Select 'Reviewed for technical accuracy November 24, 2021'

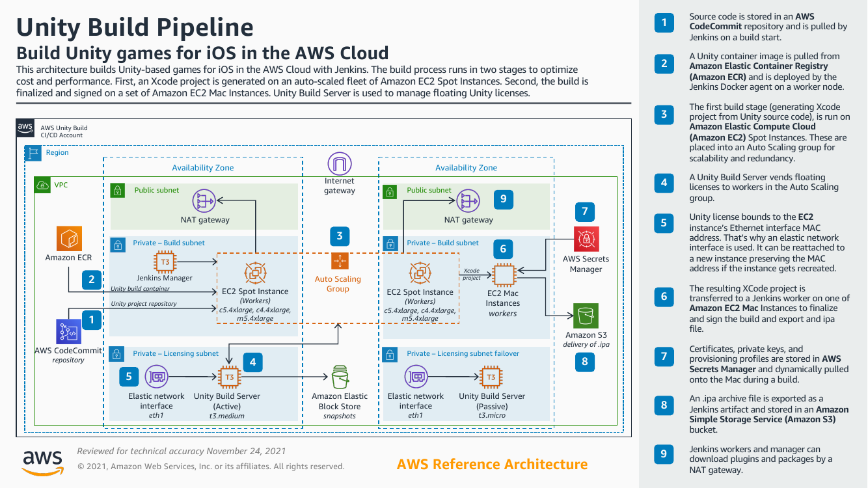182,451
